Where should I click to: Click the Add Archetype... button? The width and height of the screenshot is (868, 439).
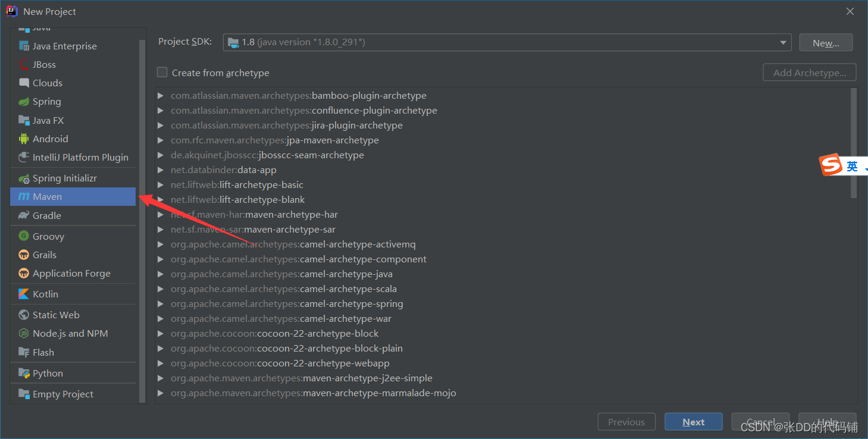click(x=810, y=73)
